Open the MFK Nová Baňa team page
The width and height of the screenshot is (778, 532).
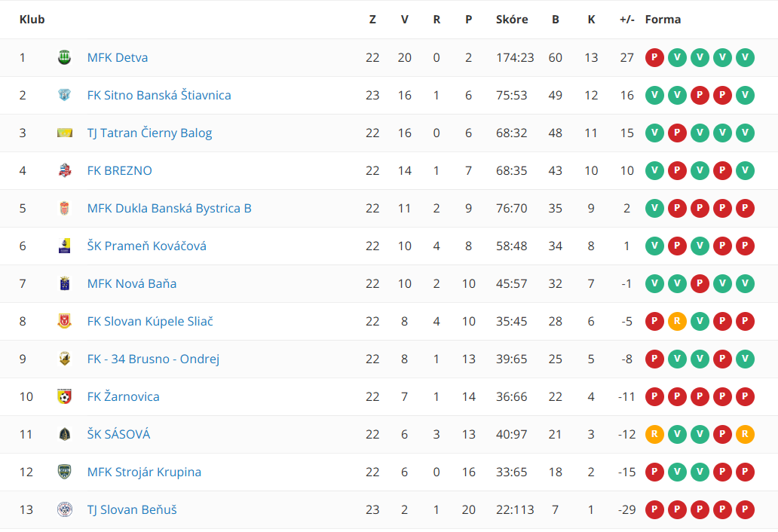tap(132, 283)
